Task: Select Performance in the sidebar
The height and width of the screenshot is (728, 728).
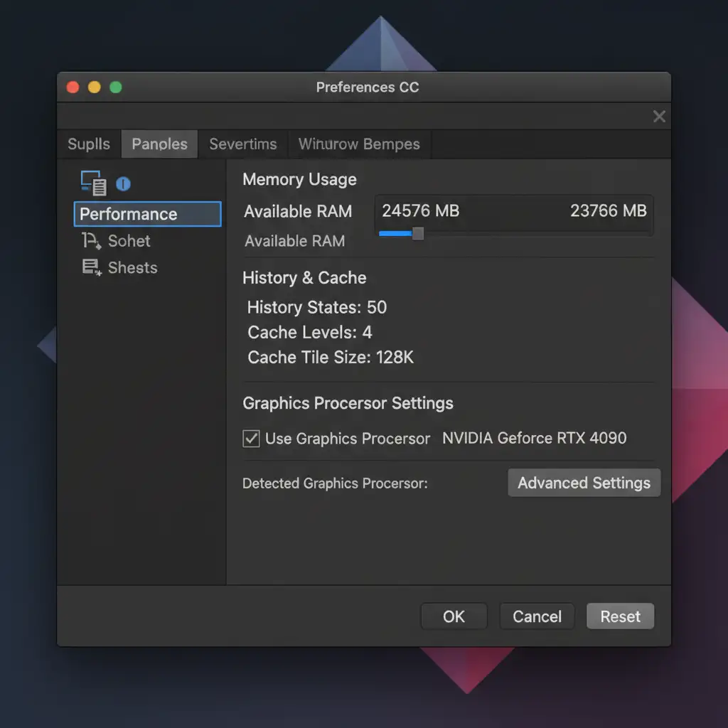Action: pos(147,214)
